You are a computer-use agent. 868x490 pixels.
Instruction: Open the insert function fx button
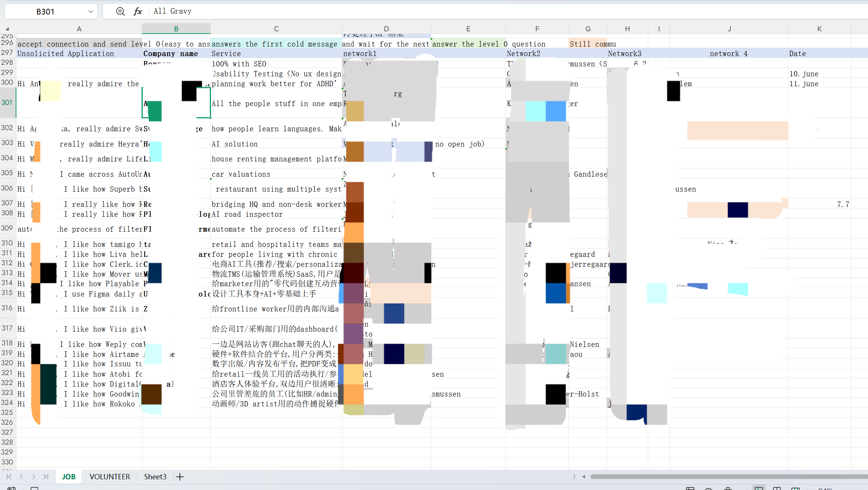138,11
